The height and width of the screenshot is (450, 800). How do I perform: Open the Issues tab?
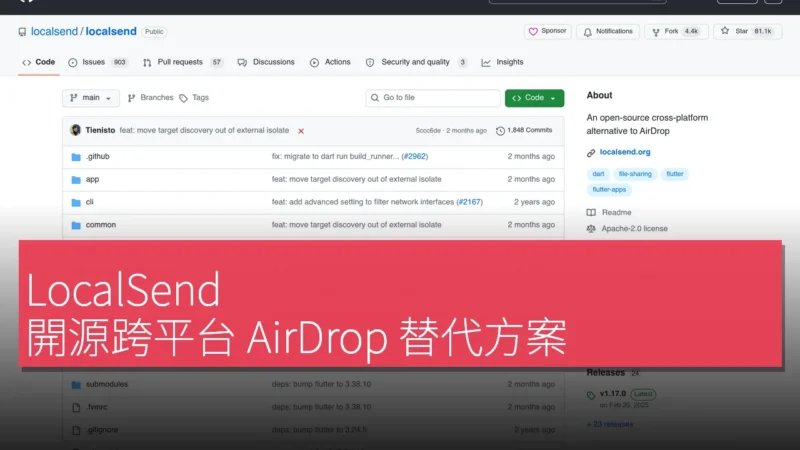(97, 62)
